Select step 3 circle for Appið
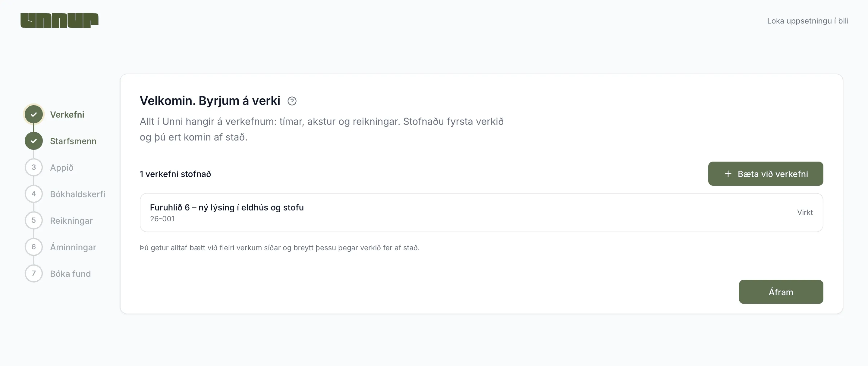The image size is (868, 366). click(34, 167)
